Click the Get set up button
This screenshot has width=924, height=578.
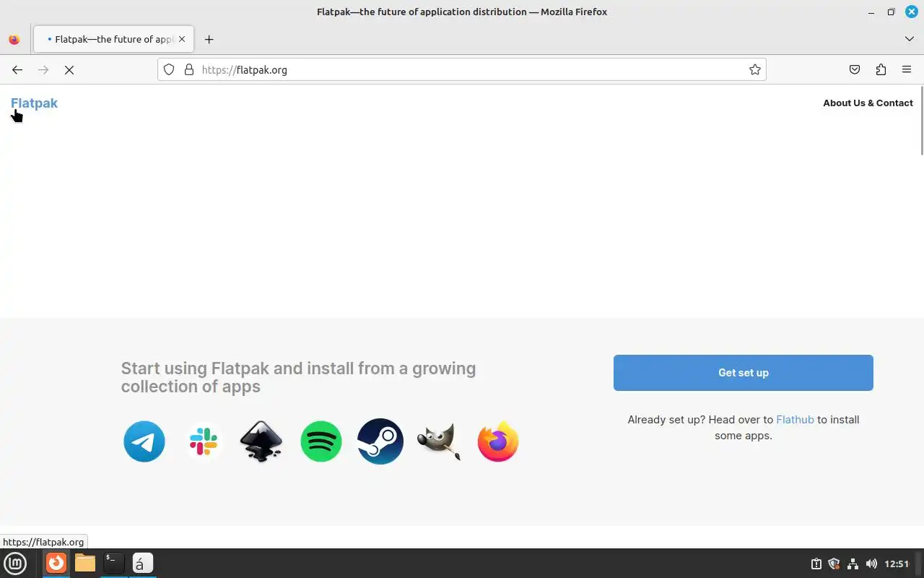coord(744,373)
